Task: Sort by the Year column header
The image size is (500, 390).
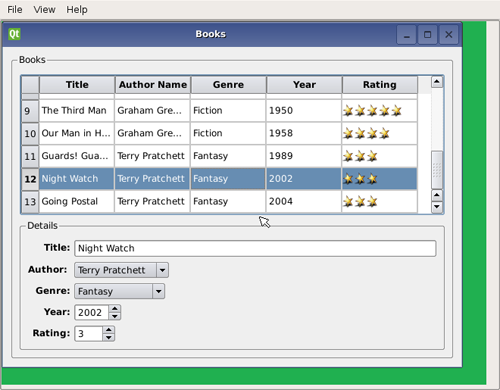Action: pyautogui.click(x=304, y=85)
